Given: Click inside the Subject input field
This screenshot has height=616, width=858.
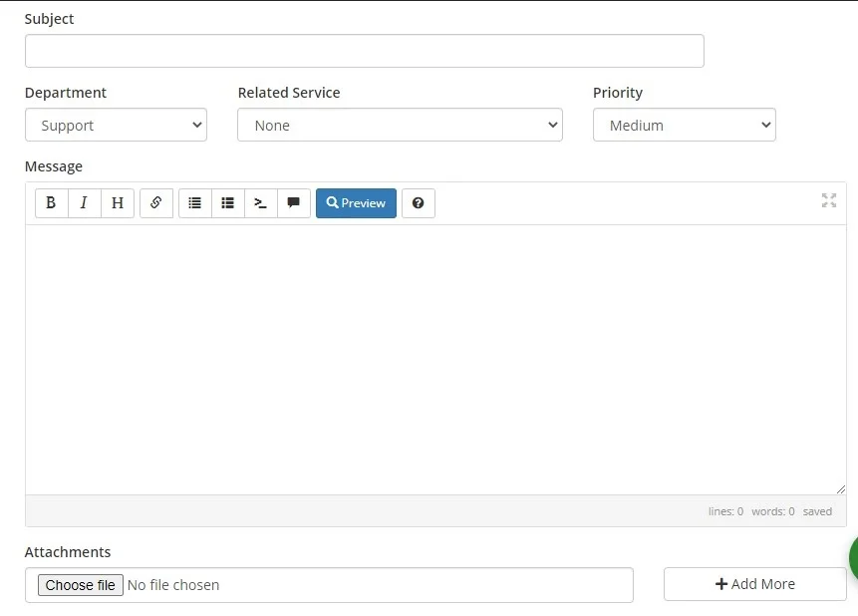Looking at the screenshot, I should [364, 50].
